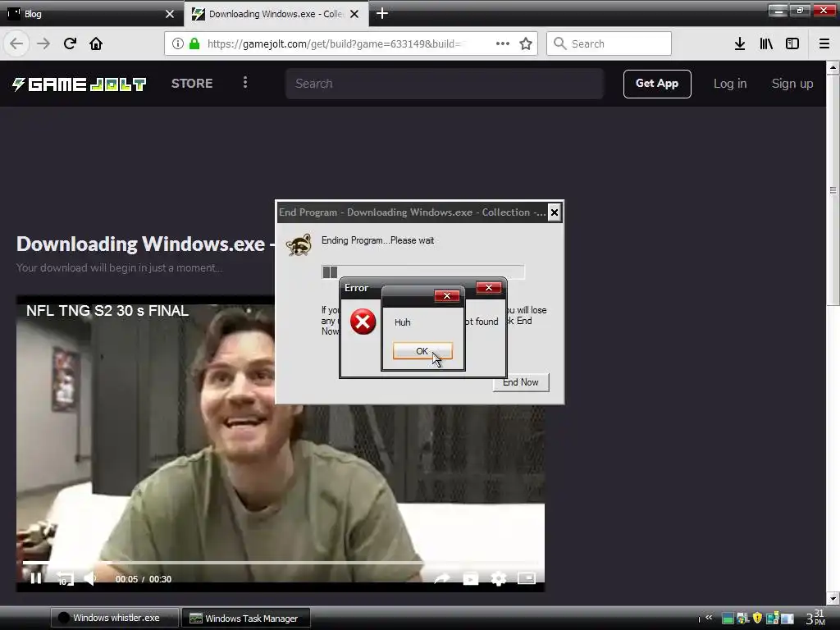
Task: Reload the current page
Action: click(70, 43)
